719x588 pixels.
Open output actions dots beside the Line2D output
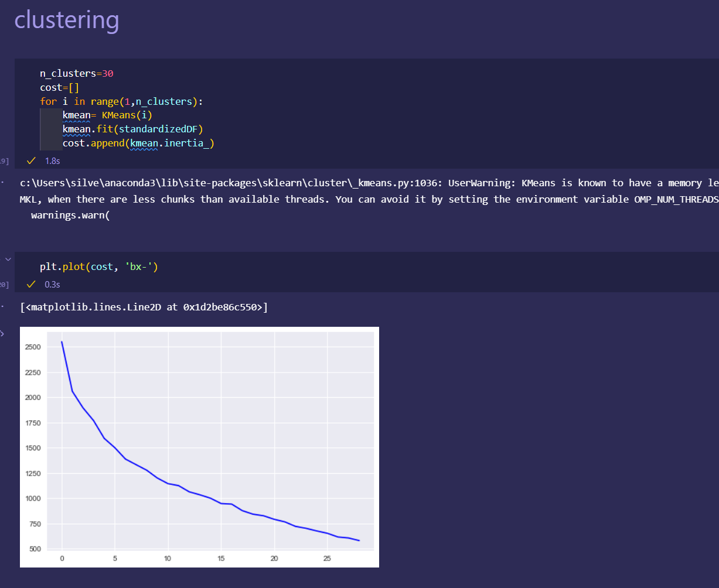2,307
